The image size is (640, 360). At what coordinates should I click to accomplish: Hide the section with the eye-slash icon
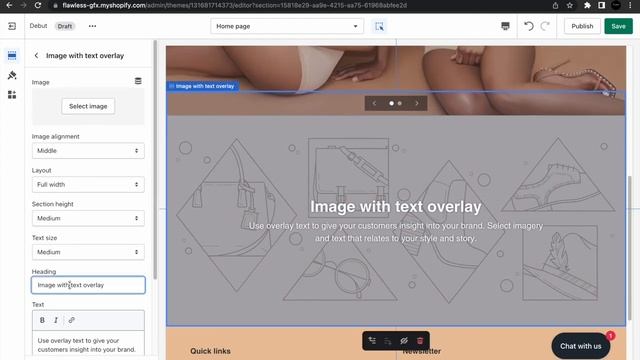pyautogui.click(x=404, y=340)
